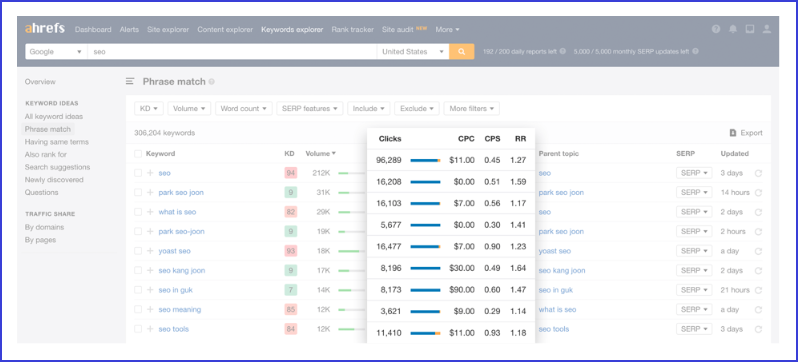Open the SERP features filter dropdown
Image resolution: width=798 pixels, height=362 pixels.
point(310,108)
